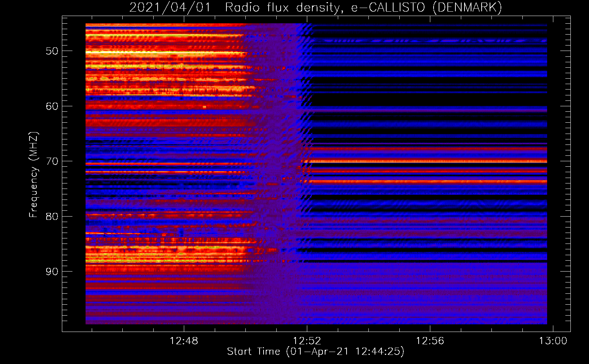
Task: Click the 13:00 time tick label
Action: pos(553,341)
